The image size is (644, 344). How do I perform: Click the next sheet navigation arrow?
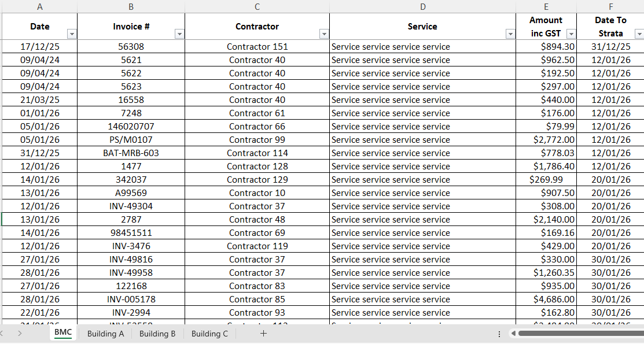[x=21, y=334]
